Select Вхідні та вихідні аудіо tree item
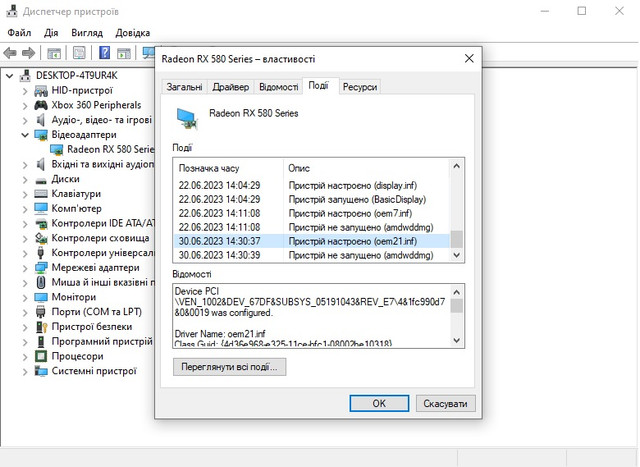Screen dimensions: 640x467 coord(103,164)
